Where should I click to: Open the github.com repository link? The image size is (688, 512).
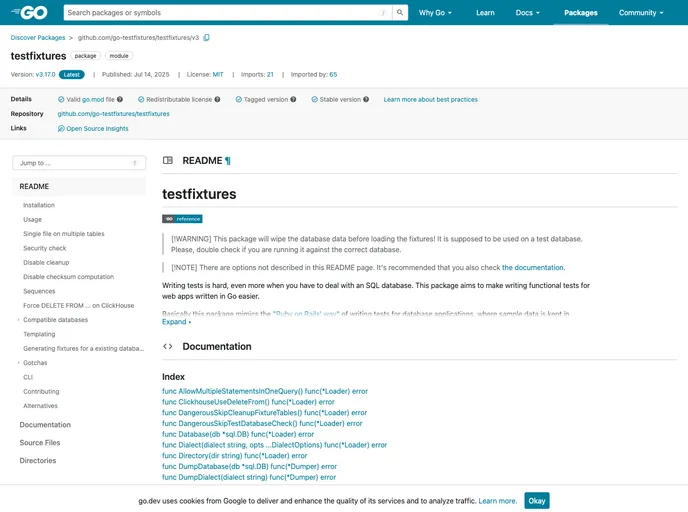pos(113,114)
